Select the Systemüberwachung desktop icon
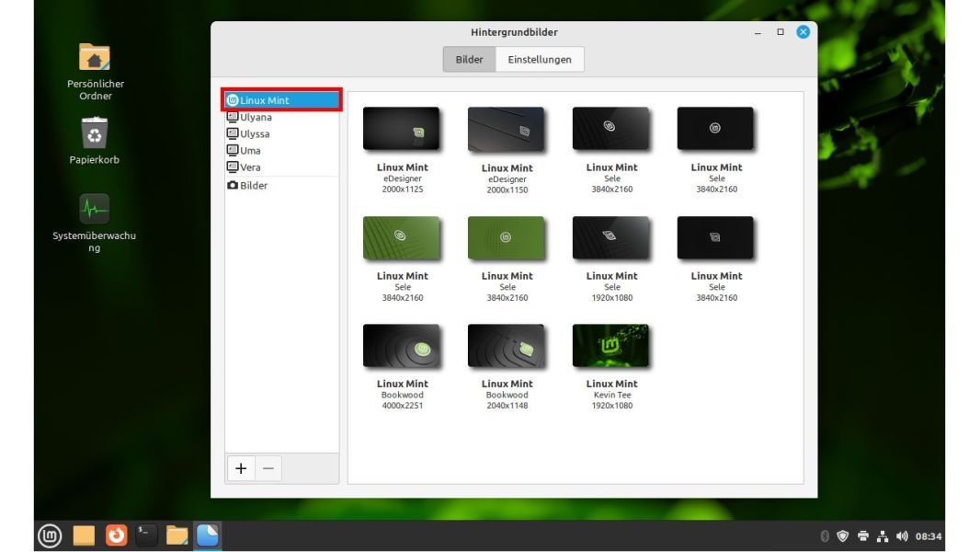 [x=95, y=224]
